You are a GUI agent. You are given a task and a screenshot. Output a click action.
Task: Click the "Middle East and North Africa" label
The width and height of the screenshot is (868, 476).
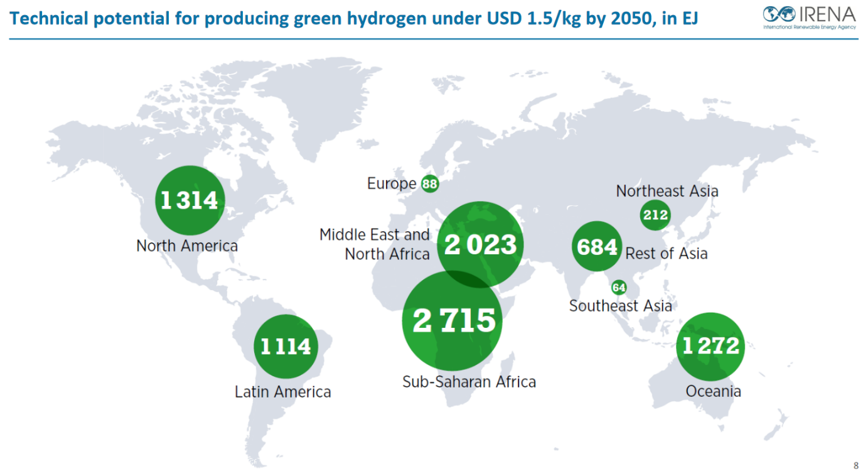tap(375, 244)
